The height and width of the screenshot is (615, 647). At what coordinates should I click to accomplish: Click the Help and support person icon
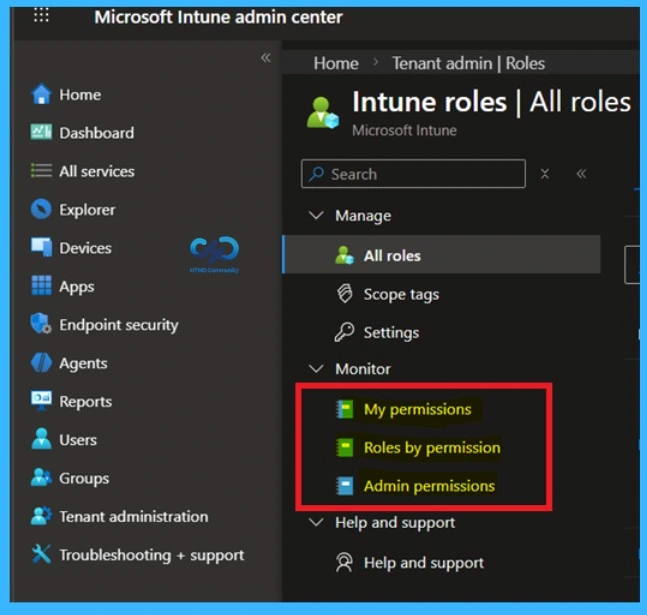pos(344,562)
